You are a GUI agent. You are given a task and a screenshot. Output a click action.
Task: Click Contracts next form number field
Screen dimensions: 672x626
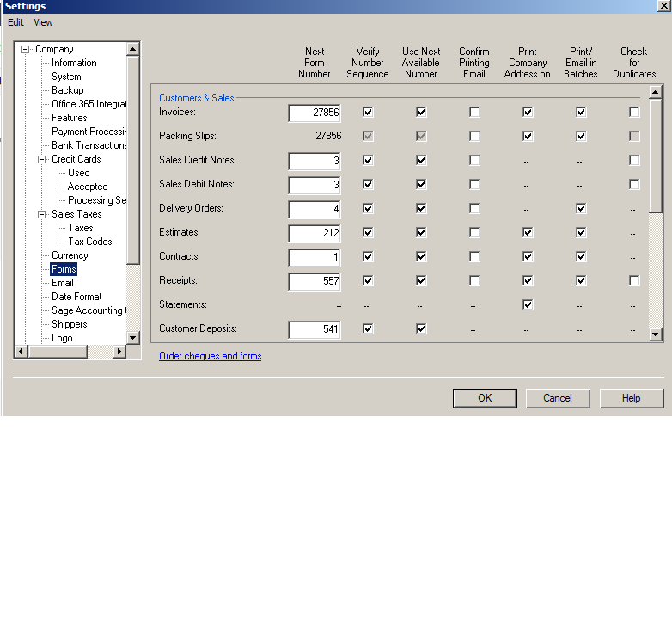[x=315, y=257]
